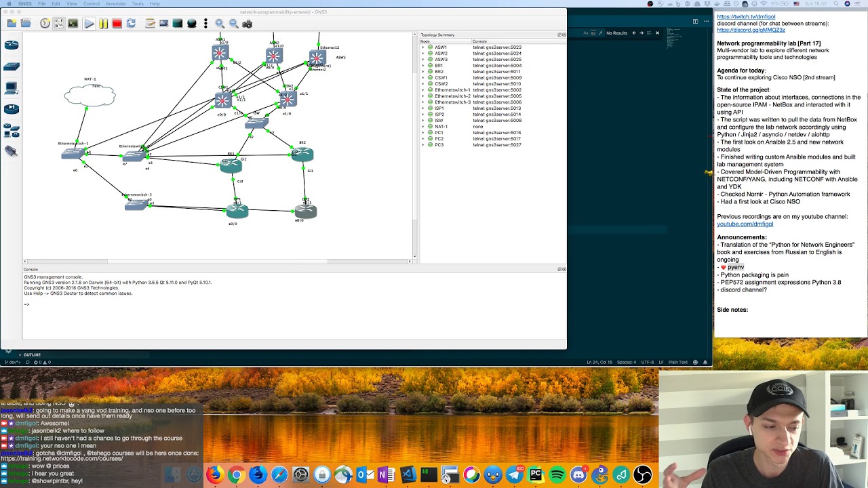Suspend all nodes with the yellow pause button
Screen dimensions: 868x488
pos(103,24)
